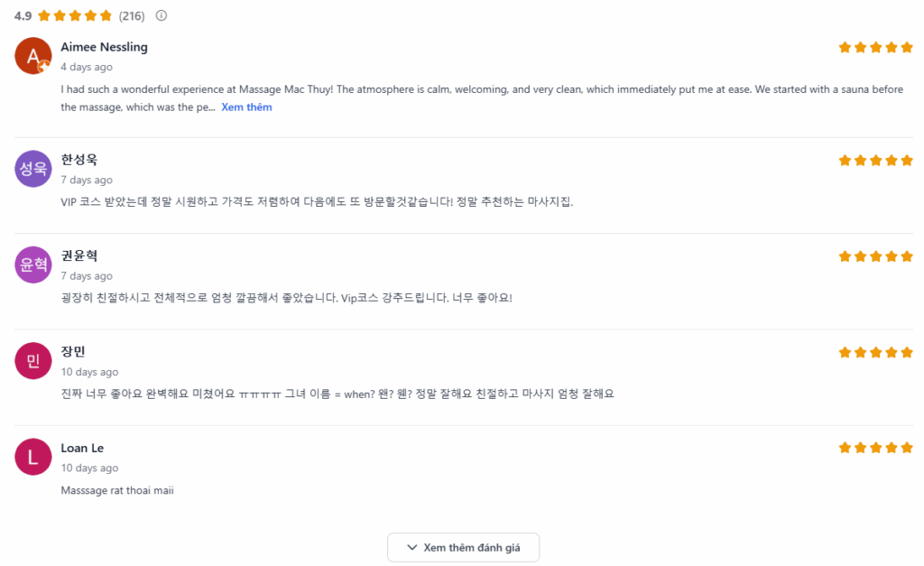The width and height of the screenshot is (924, 566).
Task: Click the overall 4.9 star rating icons
Action: pos(75,16)
